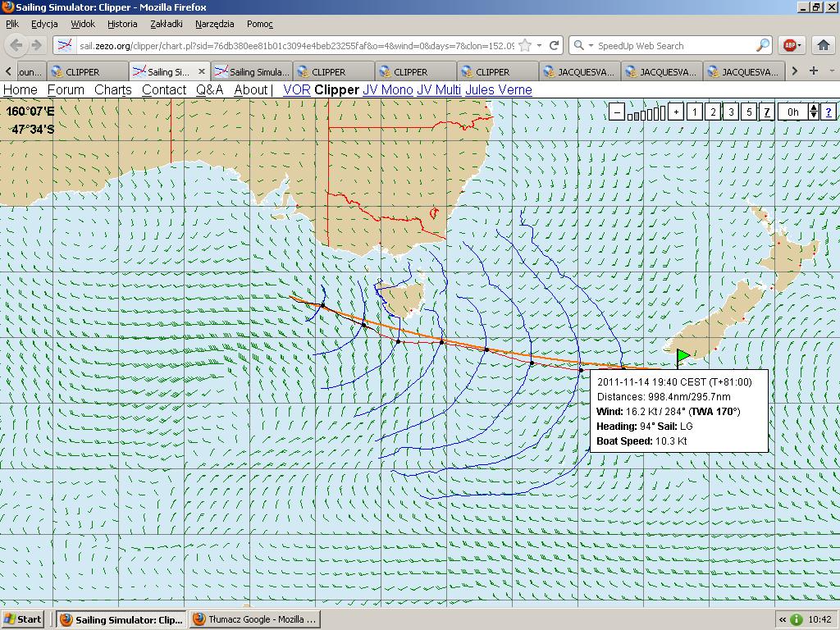
Task: Select the 1 day forecast option
Action: click(x=695, y=112)
